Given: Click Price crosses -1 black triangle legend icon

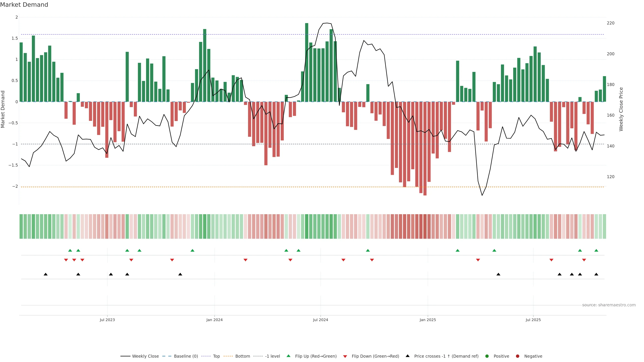Looking at the screenshot, I should click(x=408, y=356).
